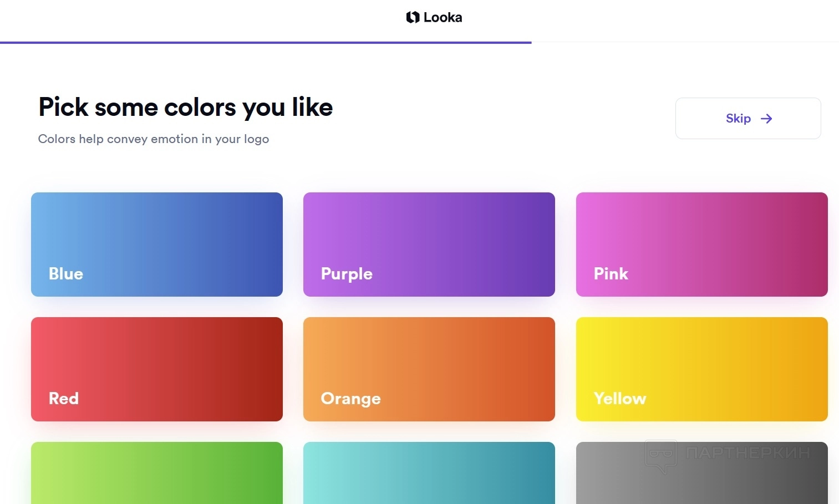Click the 'Orange' label text

[x=350, y=399]
